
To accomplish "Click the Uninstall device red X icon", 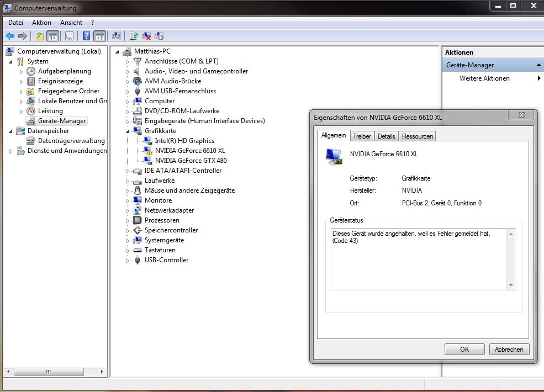I will tap(146, 36).
